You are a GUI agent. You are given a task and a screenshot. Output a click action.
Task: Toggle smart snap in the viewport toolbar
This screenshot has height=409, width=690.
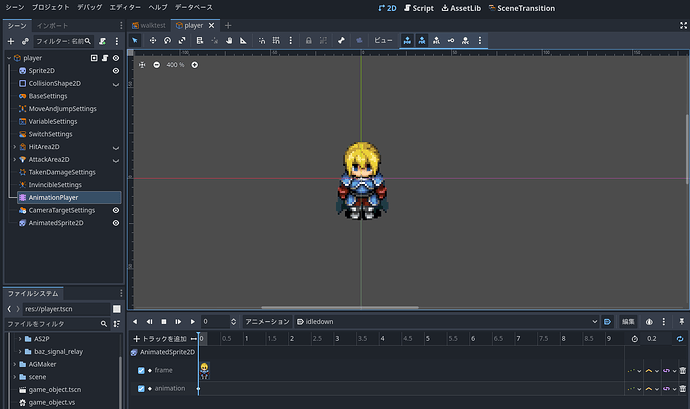tap(262, 41)
